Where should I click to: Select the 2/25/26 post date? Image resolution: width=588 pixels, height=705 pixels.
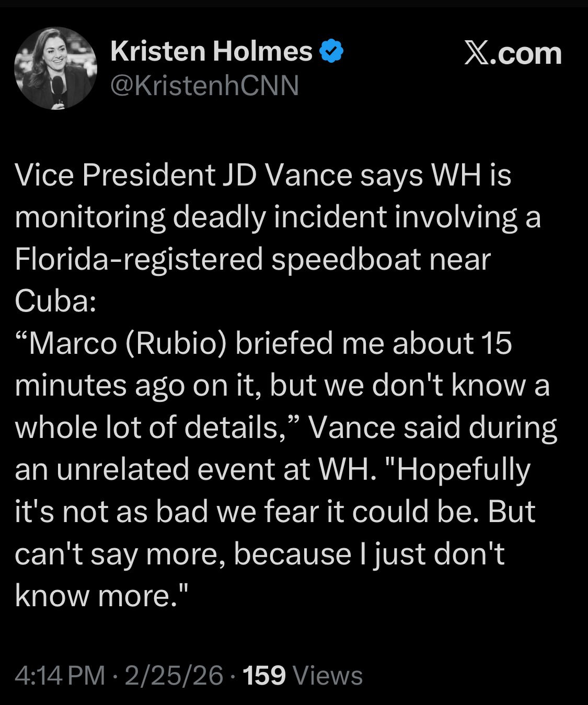[x=174, y=675]
